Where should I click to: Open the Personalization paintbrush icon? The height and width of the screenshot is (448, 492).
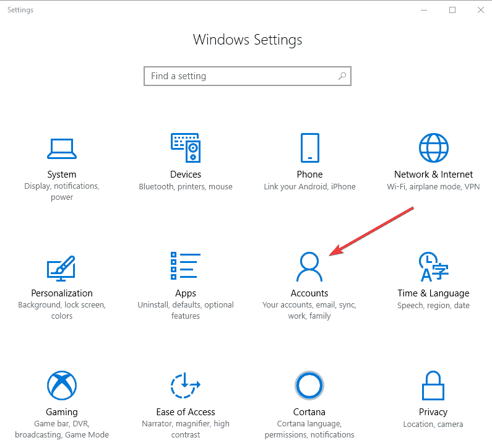click(61, 268)
